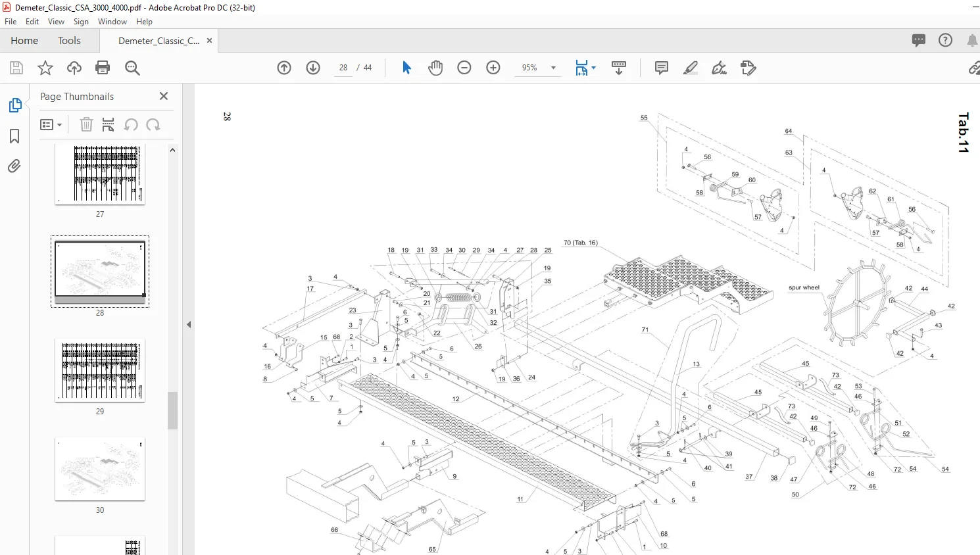
Task: Switch to the Home tab
Action: (24, 41)
